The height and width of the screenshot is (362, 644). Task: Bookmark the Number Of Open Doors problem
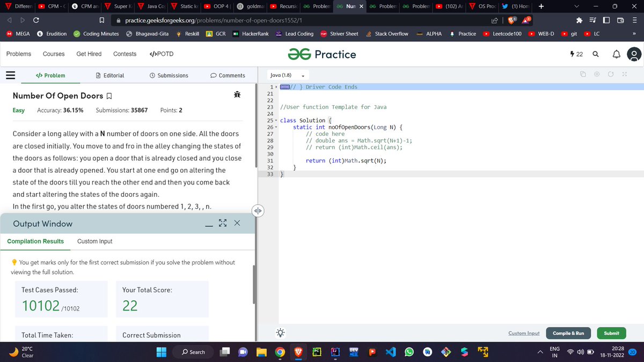(109, 95)
